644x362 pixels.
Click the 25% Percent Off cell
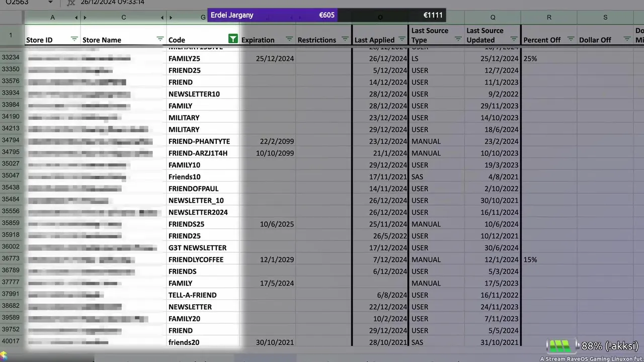click(x=549, y=58)
